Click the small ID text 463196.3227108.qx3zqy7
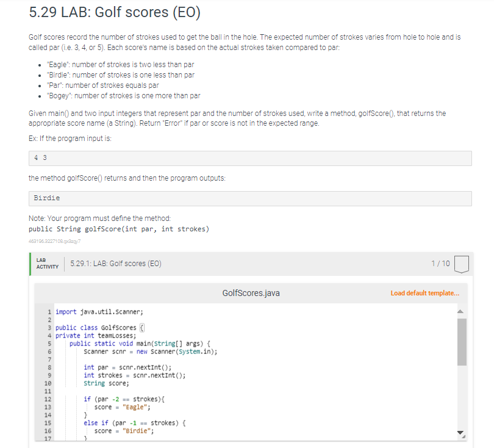 [54, 241]
